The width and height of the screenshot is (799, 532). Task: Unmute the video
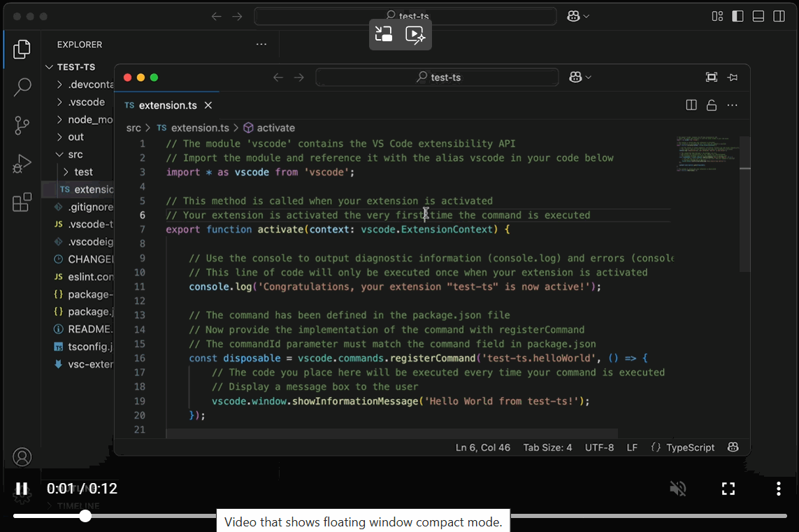pos(677,488)
